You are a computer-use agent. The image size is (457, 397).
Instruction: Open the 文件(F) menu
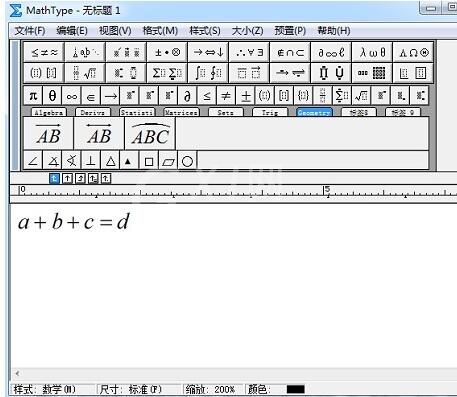[30, 31]
